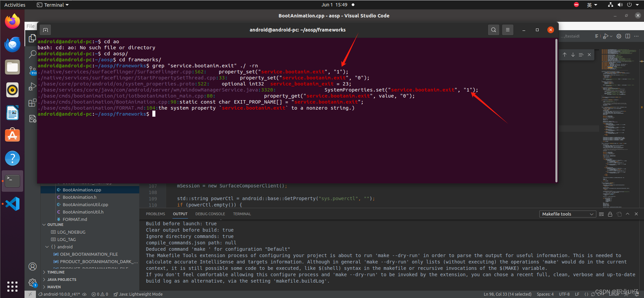This screenshot has width=644, height=298.
Task: Open the Files manager from the dock
Action: 12,67
